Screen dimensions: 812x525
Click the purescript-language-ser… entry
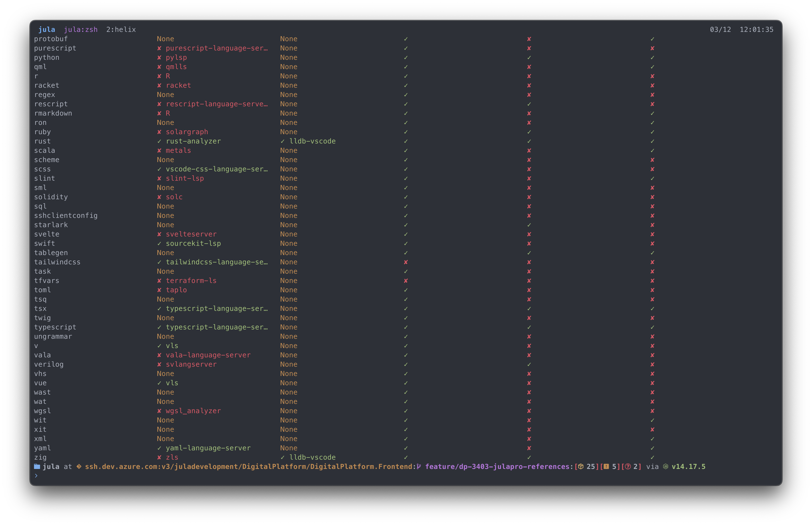[x=217, y=48]
